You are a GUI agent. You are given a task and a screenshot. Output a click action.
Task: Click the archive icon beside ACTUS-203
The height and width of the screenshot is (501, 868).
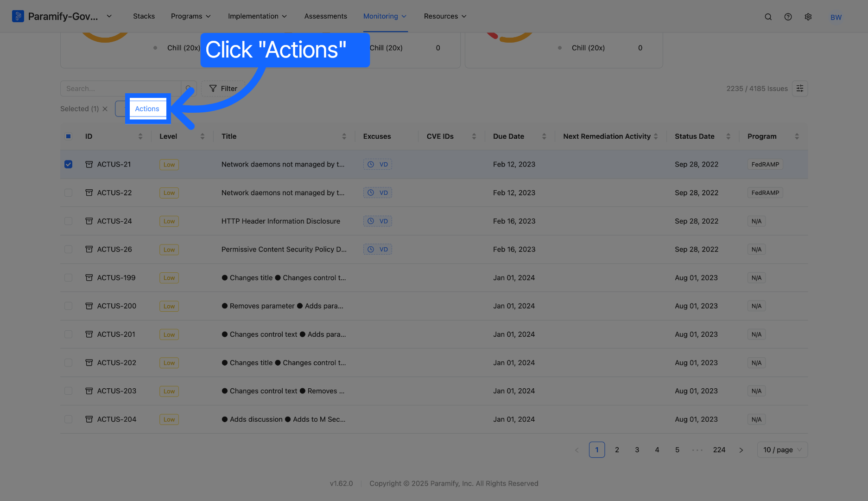(89, 391)
